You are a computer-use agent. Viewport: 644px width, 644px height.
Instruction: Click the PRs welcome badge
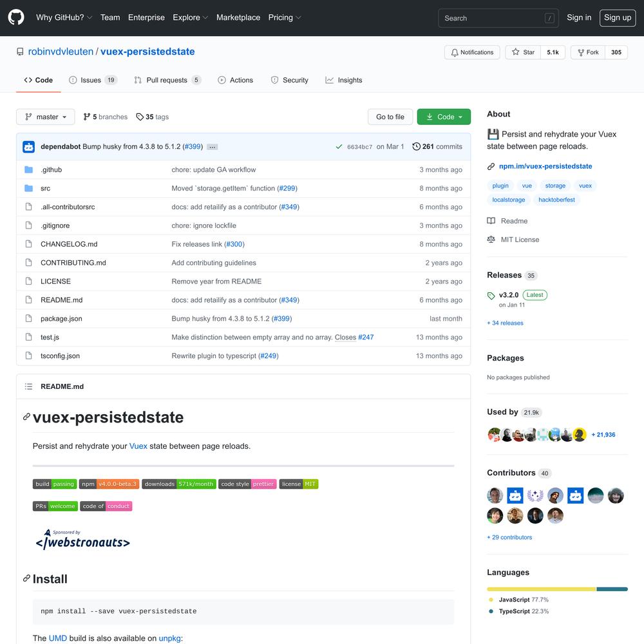pos(55,506)
